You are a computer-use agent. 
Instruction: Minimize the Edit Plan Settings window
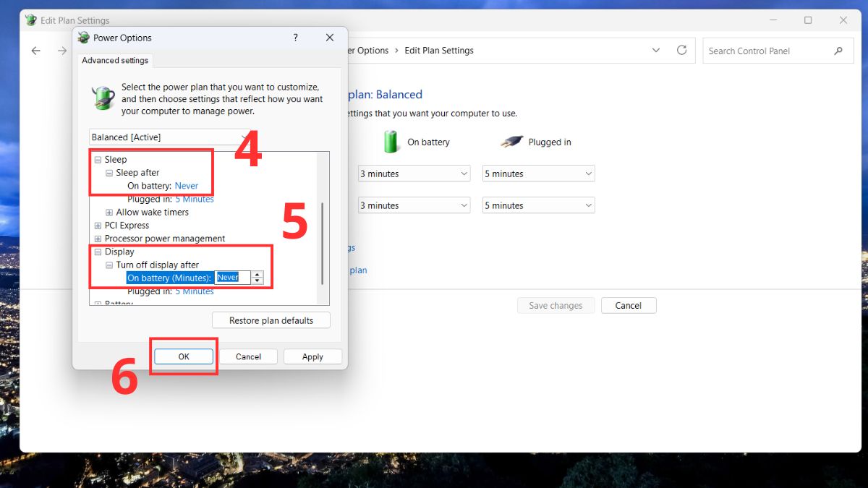pyautogui.click(x=773, y=20)
